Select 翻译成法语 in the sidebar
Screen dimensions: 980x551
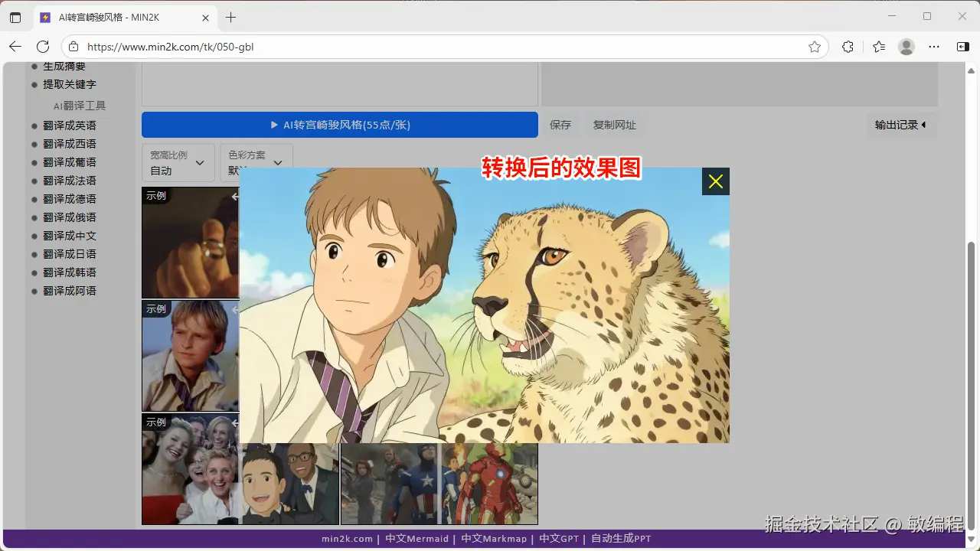[x=69, y=181]
